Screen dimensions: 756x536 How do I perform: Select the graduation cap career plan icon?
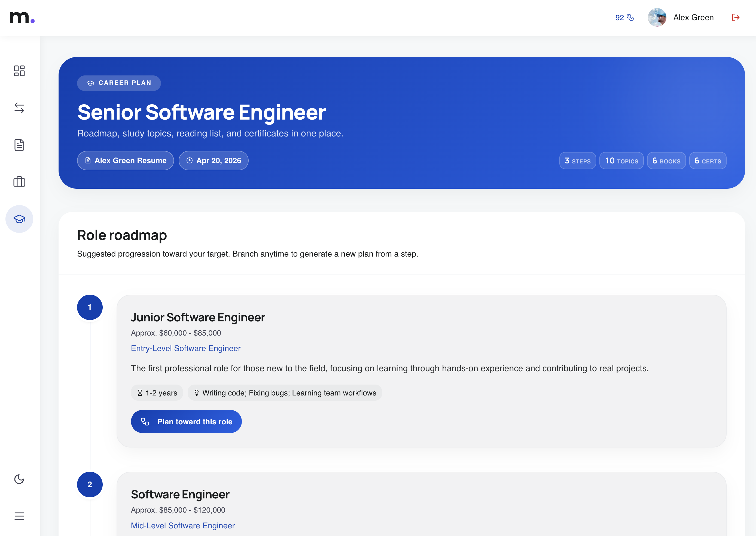coord(19,218)
